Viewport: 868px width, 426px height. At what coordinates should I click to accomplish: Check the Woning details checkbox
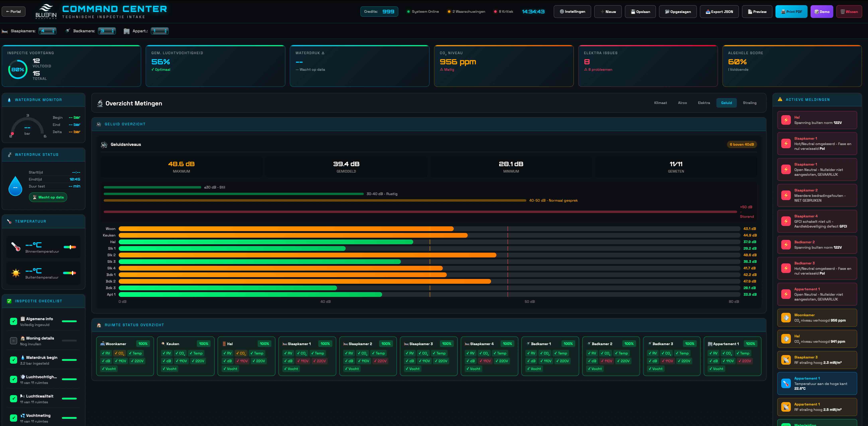(14, 341)
